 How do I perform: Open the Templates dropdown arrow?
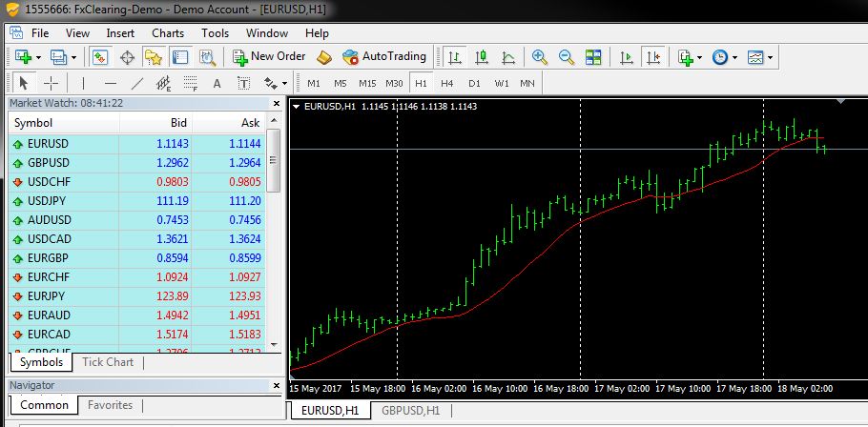tap(770, 57)
